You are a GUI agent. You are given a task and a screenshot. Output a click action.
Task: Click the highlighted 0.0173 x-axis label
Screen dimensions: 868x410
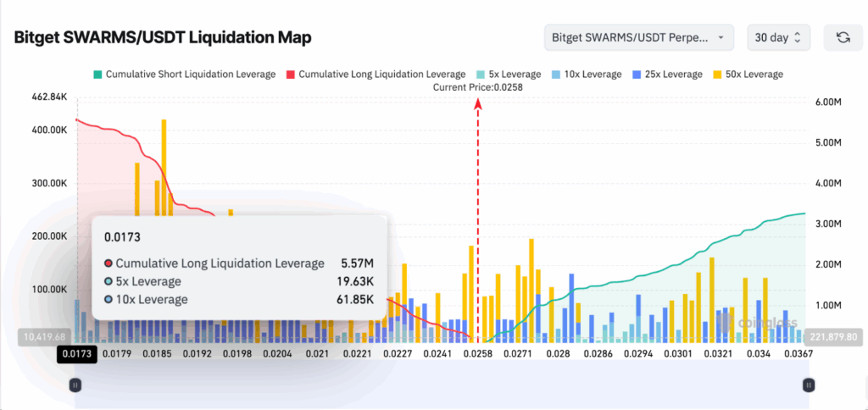pos(77,354)
